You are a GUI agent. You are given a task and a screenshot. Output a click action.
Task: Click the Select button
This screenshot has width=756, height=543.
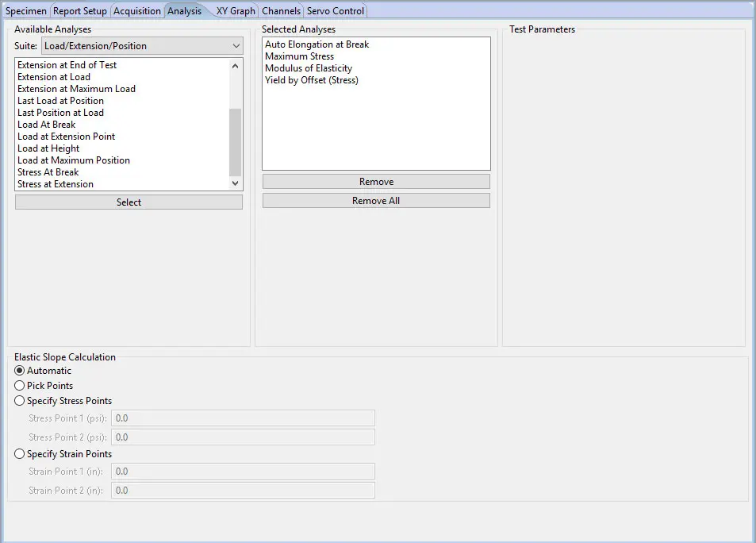(x=128, y=202)
